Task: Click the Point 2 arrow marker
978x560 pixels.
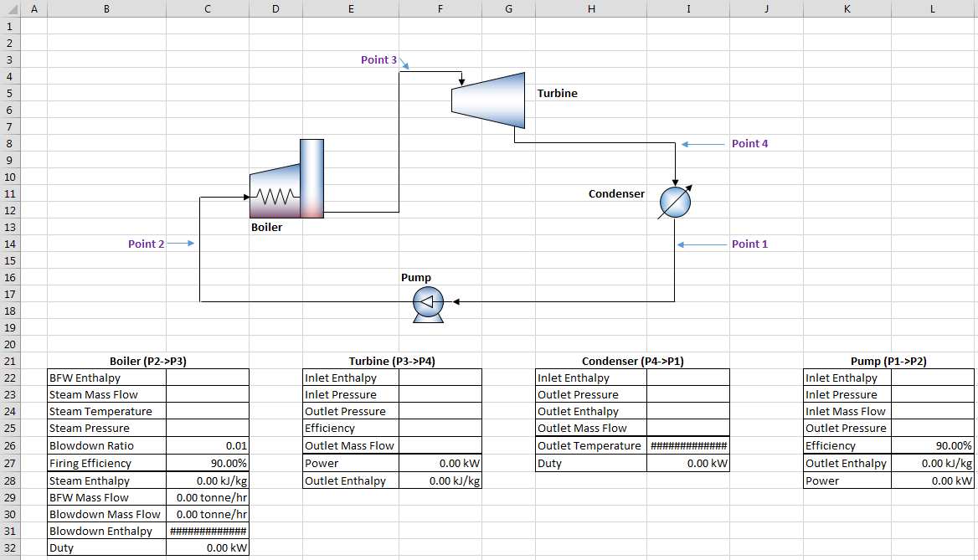Action: point(181,244)
